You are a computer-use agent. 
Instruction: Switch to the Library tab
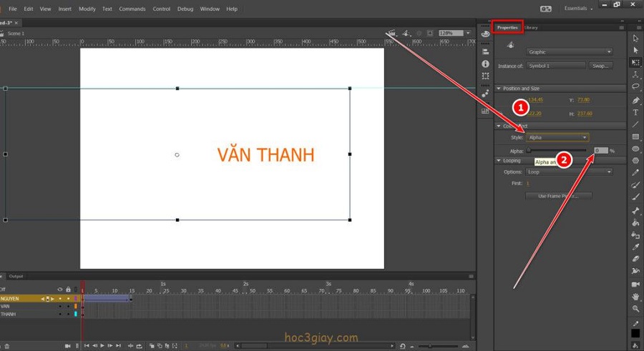point(531,28)
